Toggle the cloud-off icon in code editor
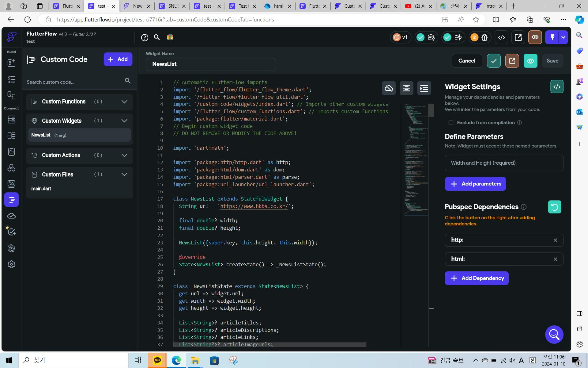 point(389,88)
